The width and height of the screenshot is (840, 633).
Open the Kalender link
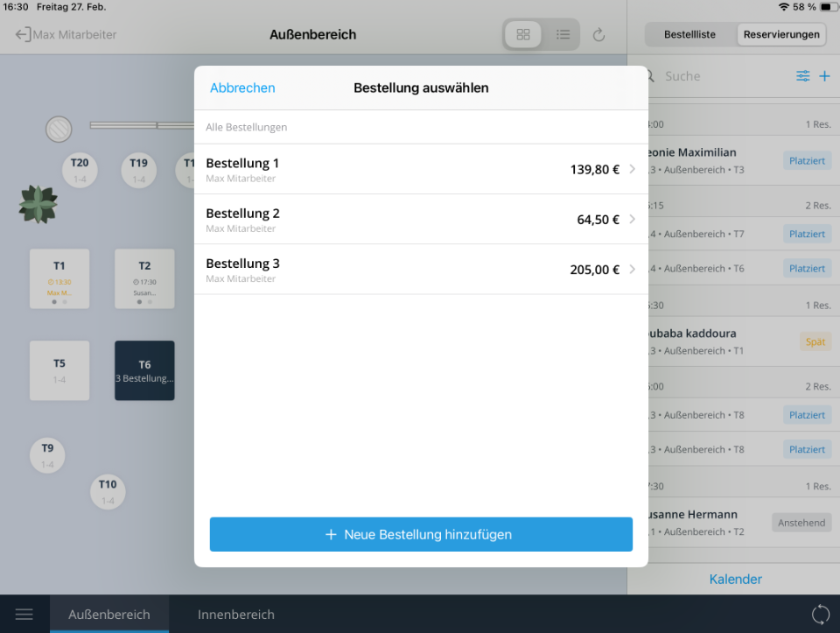click(735, 579)
